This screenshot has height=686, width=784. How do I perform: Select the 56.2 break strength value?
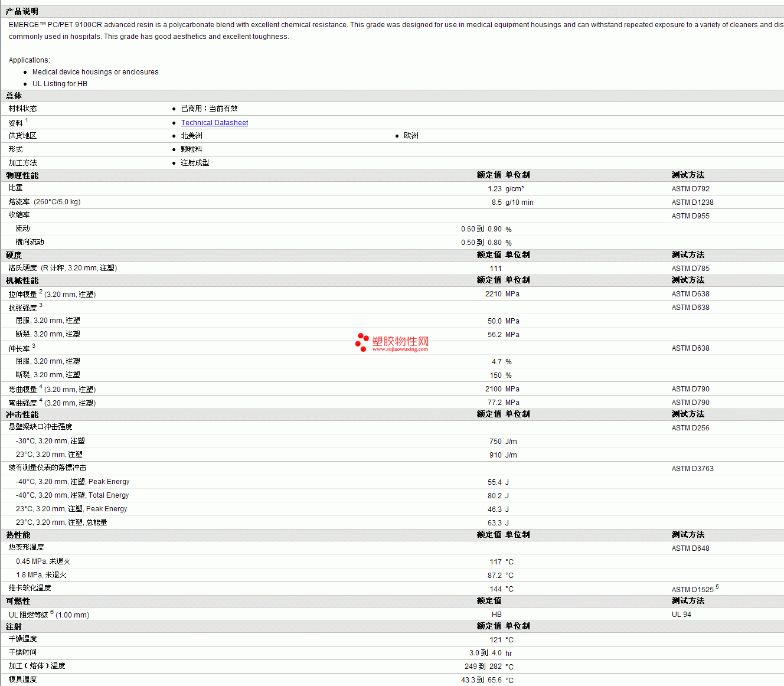[495, 335]
